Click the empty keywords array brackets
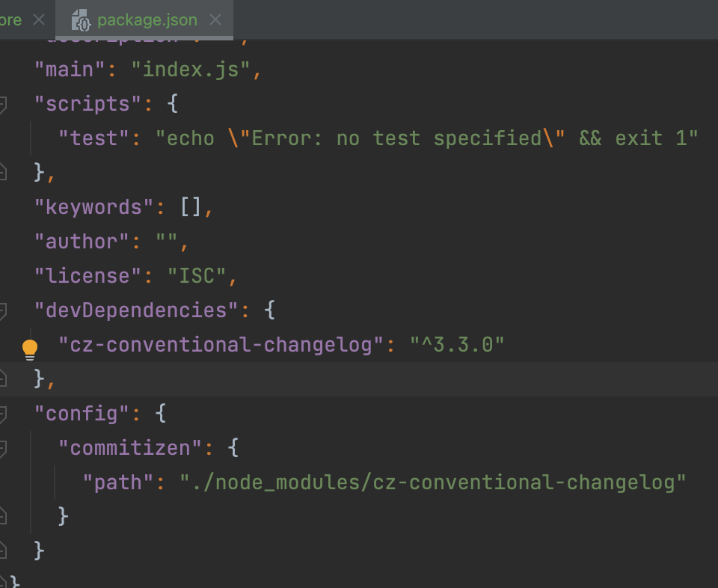Screen dimensions: 718x588 [x=191, y=207]
